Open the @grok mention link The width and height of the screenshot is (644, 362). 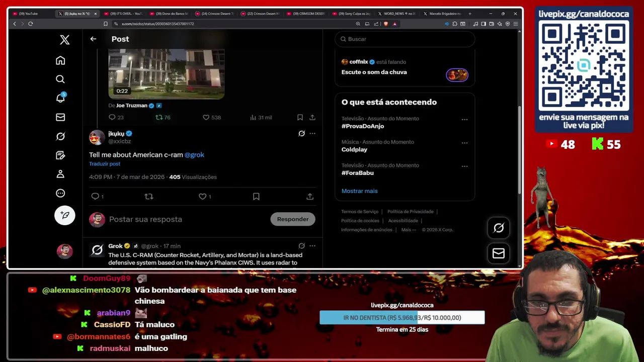pos(194,155)
